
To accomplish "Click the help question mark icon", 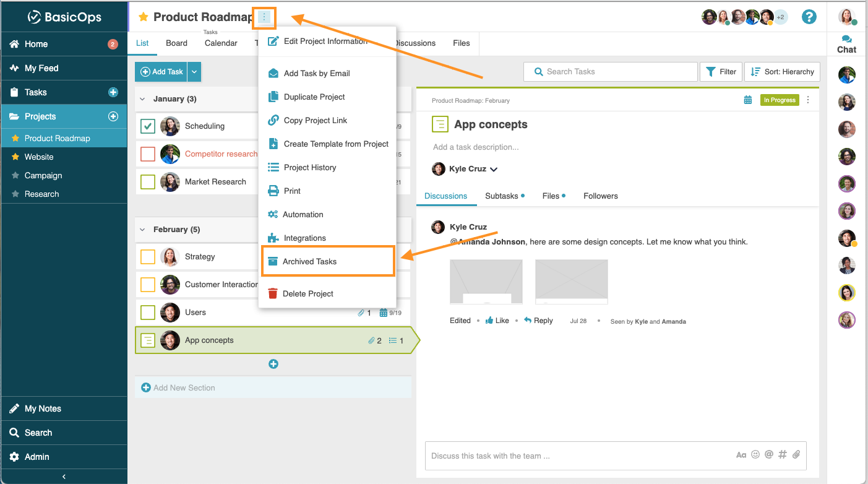I will point(809,17).
